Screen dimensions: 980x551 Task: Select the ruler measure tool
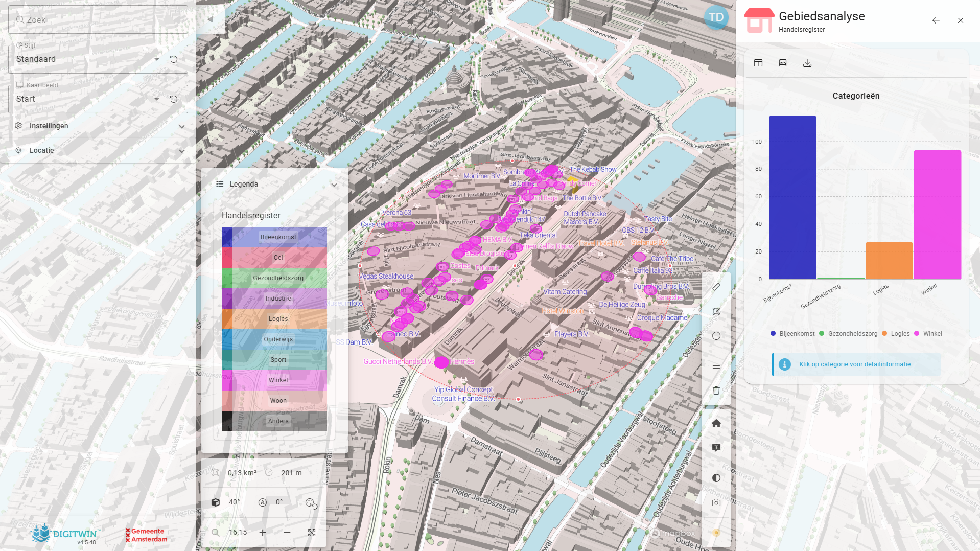[x=716, y=287]
